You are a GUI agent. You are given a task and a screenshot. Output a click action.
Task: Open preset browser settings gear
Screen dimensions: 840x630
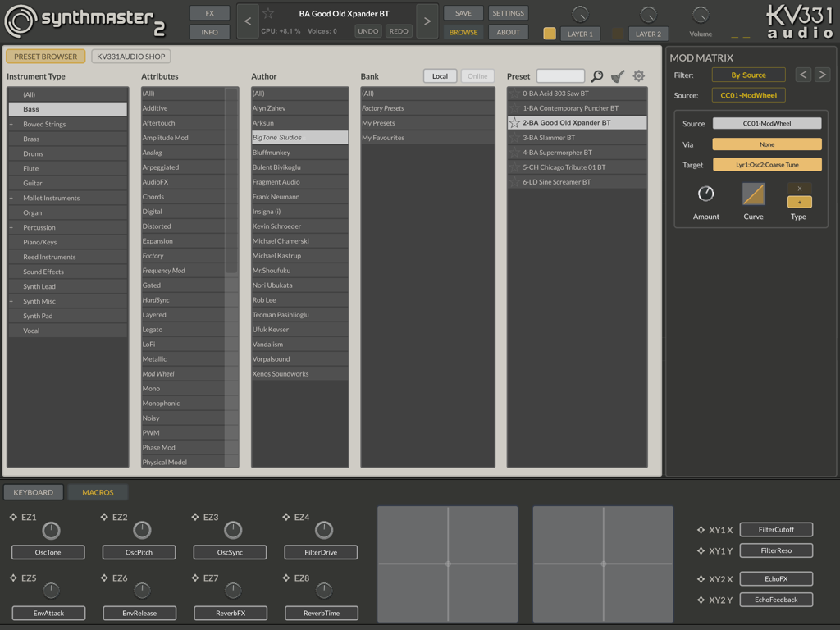point(639,75)
